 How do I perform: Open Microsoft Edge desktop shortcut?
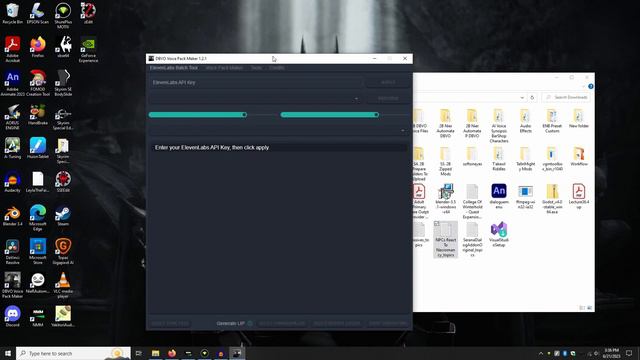(x=38, y=218)
